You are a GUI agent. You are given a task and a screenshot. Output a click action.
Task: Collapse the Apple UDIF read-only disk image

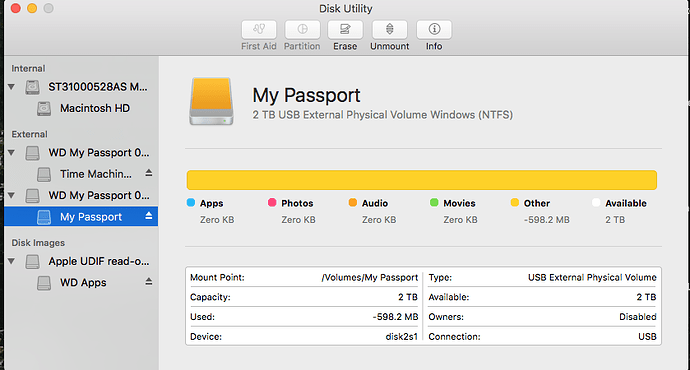11,261
